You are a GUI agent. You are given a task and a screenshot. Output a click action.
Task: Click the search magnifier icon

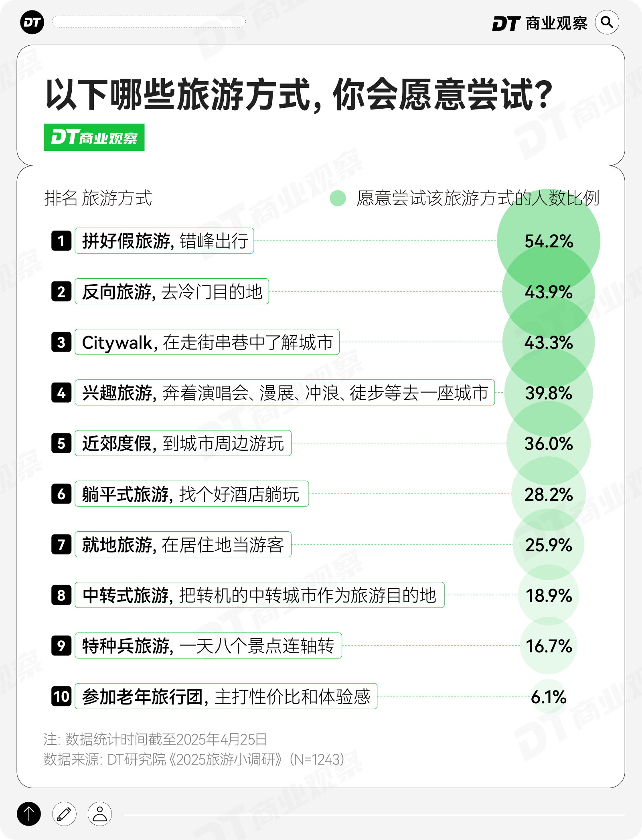click(607, 22)
